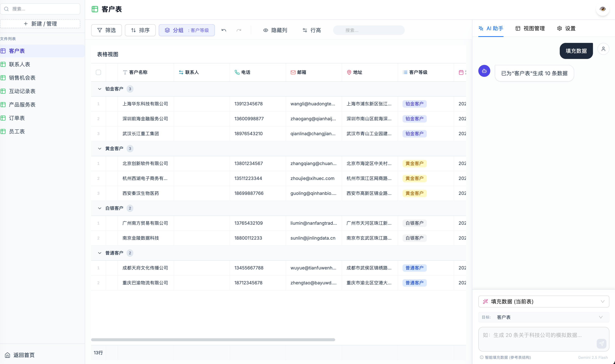The width and height of the screenshot is (615, 364).
Task: Click the 互动记录表 table icon in sidebar
Action: 3,91
